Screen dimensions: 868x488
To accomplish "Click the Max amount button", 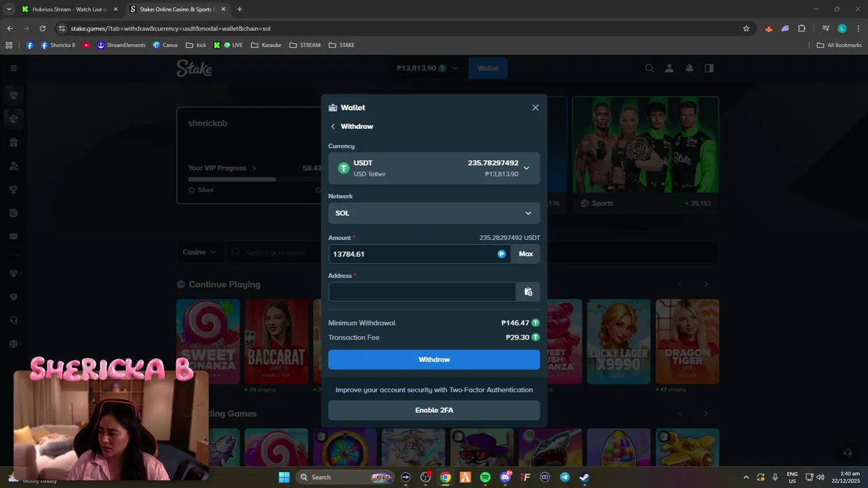I will [526, 254].
